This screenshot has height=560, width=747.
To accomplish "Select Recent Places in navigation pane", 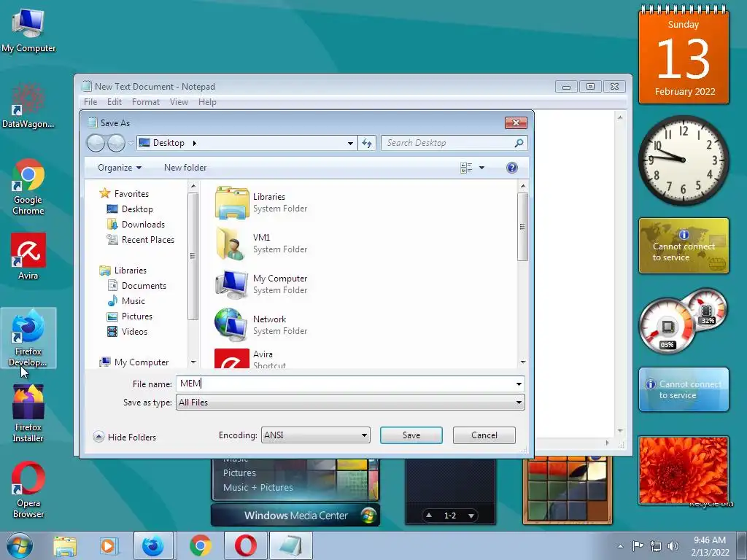I will pyautogui.click(x=141, y=239).
